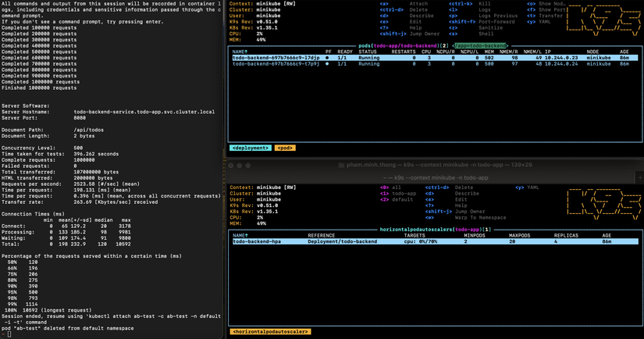
Task: Click <1> todo-app namespace in HPA pane
Action: pyautogui.click(x=398, y=194)
